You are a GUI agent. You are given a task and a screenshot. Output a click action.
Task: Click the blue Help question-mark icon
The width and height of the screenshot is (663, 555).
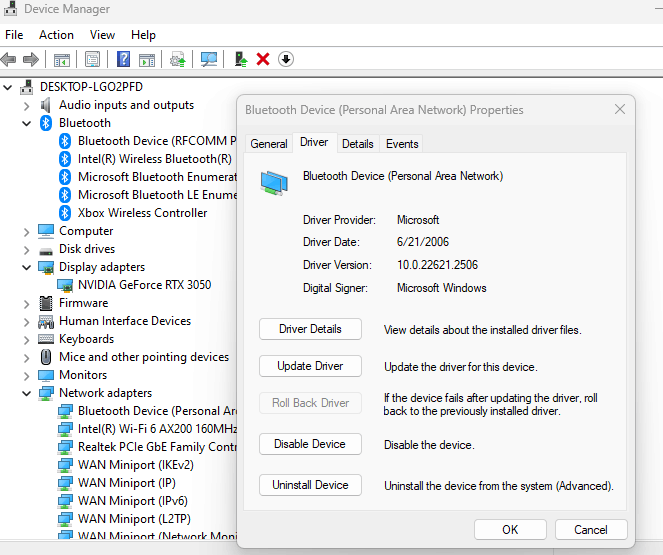(x=123, y=59)
